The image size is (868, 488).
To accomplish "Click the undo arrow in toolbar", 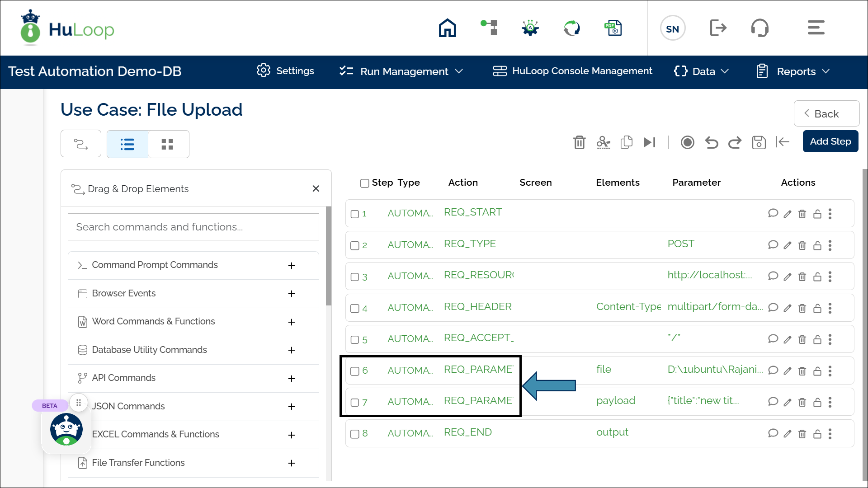I will (x=711, y=142).
